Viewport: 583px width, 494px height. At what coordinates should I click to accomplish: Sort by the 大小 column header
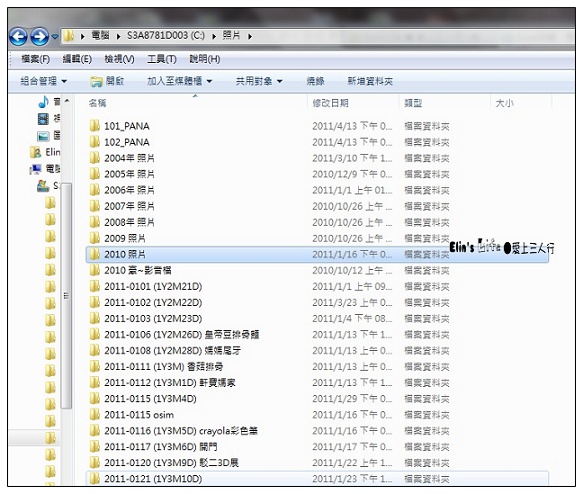[x=505, y=103]
